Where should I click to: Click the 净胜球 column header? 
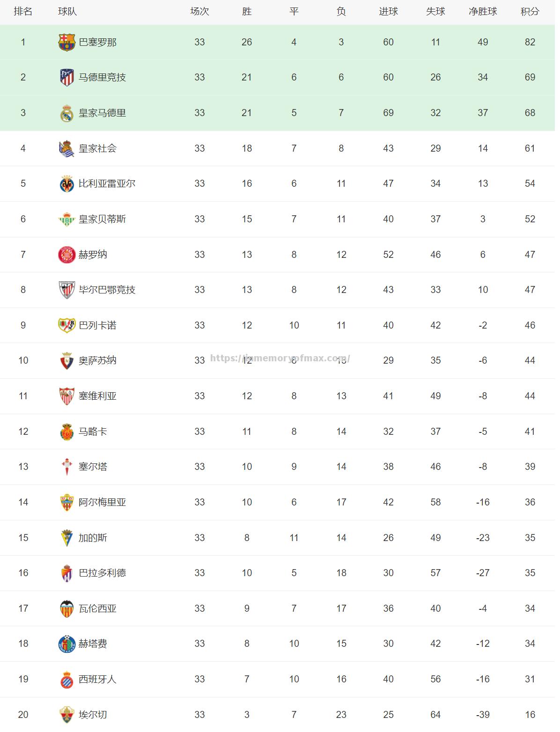tap(483, 12)
